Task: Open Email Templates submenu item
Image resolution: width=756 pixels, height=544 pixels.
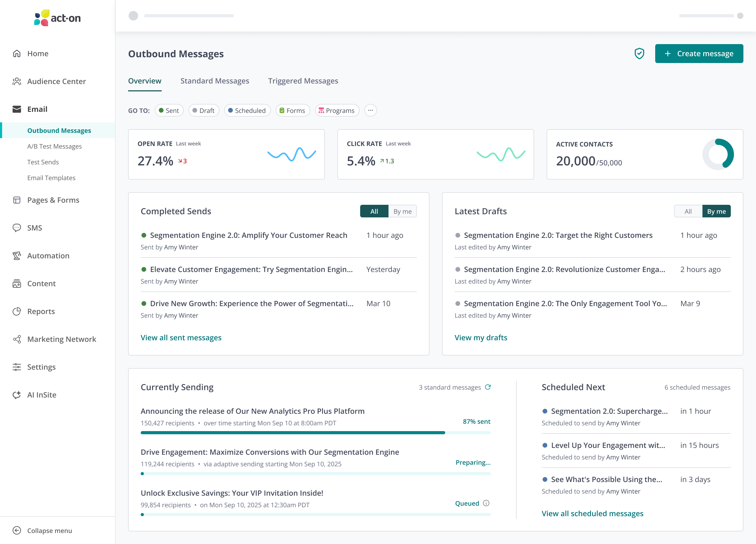Action: [x=51, y=178]
